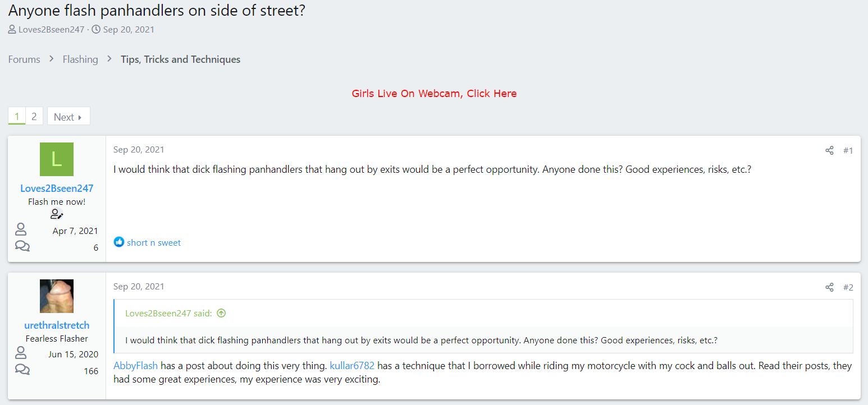The width and height of the screenshot is (868, 405).
Task: Click the joined-date person icon beside Apr 7, 2021
Action: click(21, 229)
